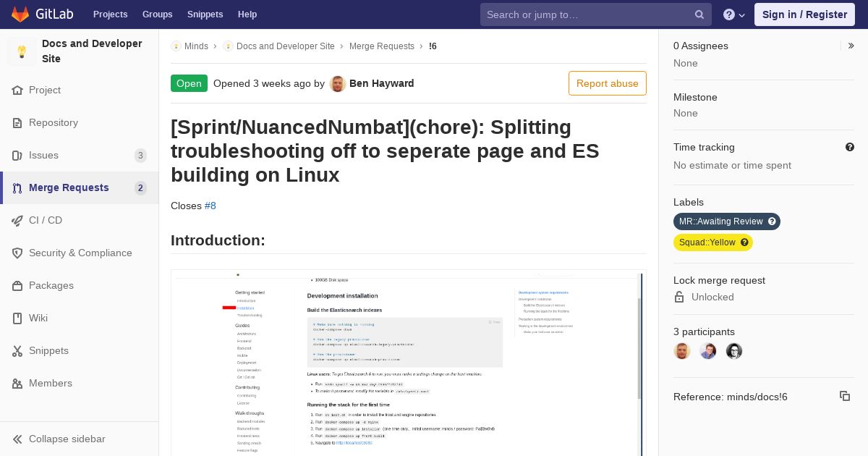This screenshot has height=456, width=868.
Task: Open Issues count badge 3
Action: click(x=140, y=156)
